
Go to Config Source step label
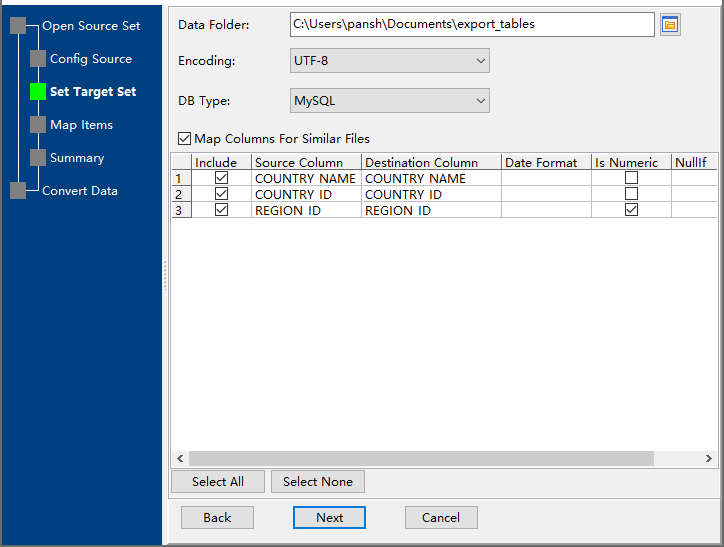pos(91,59)
